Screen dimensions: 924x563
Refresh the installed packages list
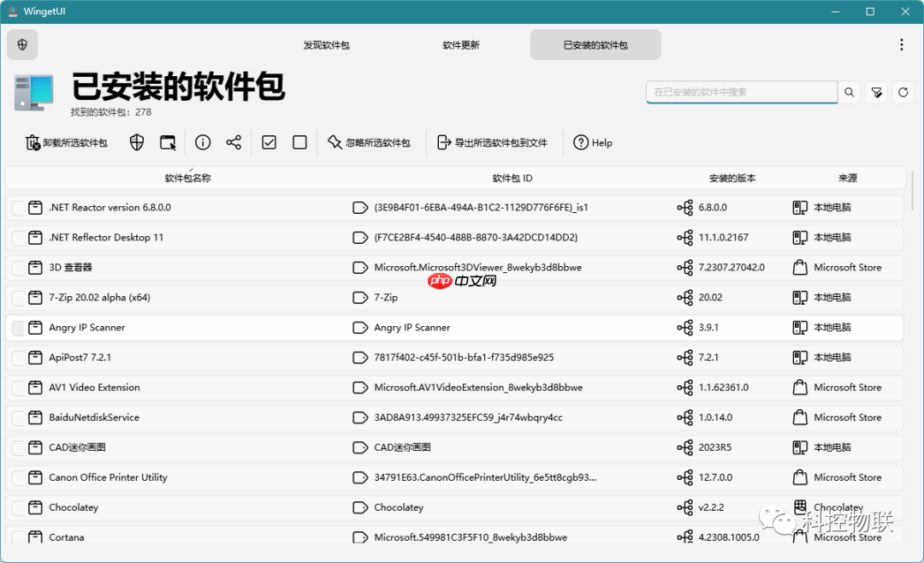(903, 92)
